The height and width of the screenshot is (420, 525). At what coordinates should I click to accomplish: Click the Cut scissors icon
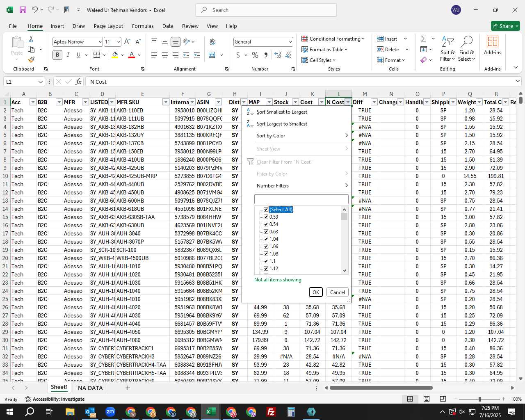point(31,39)
